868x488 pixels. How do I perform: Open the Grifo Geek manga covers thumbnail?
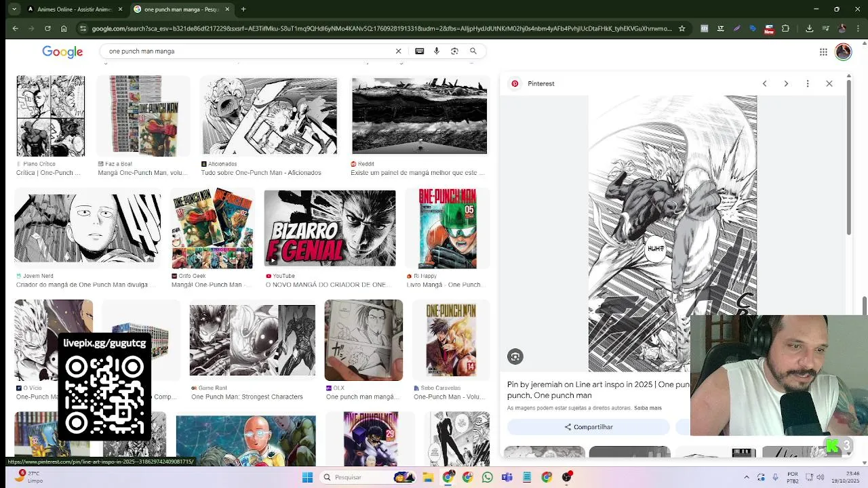[x=212, y=228]
